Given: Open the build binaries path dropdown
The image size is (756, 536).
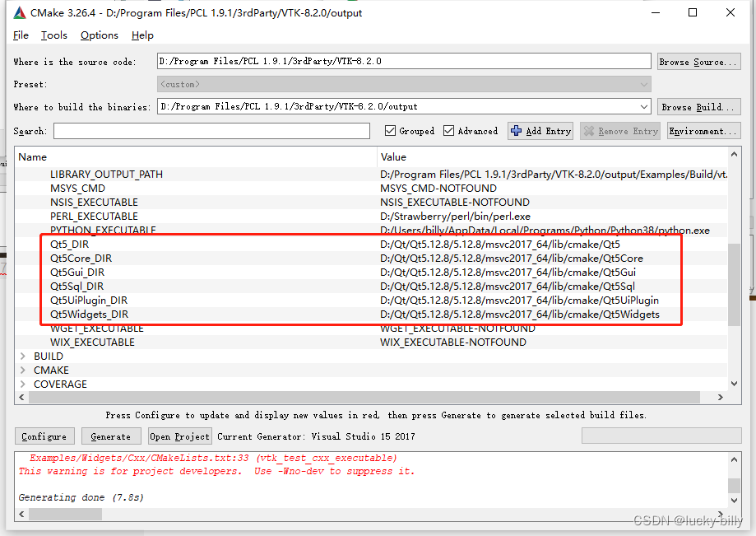Looking at the screenshot, I should [643, 106].
